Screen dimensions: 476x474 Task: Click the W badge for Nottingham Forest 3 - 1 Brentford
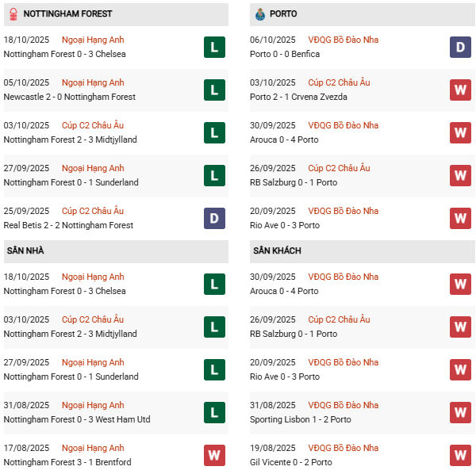point(214,455)
